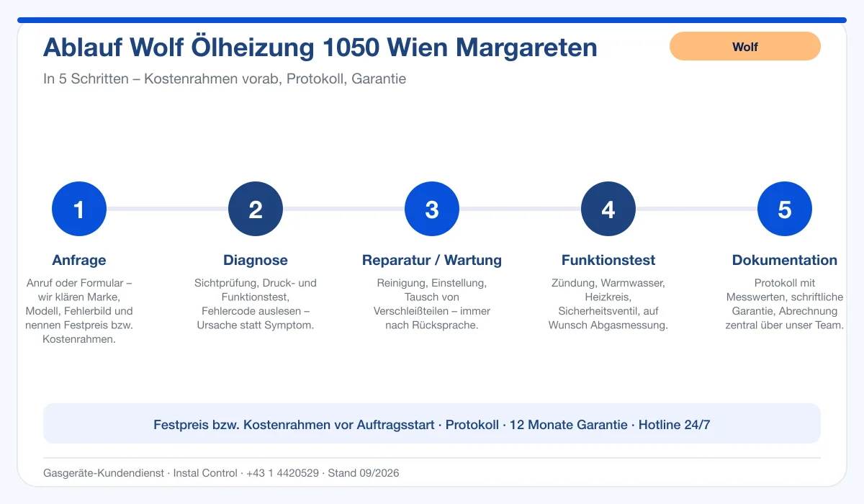
Task: Click the Protokoll mit Messwerten description text
Action: (x=785, y=304)
